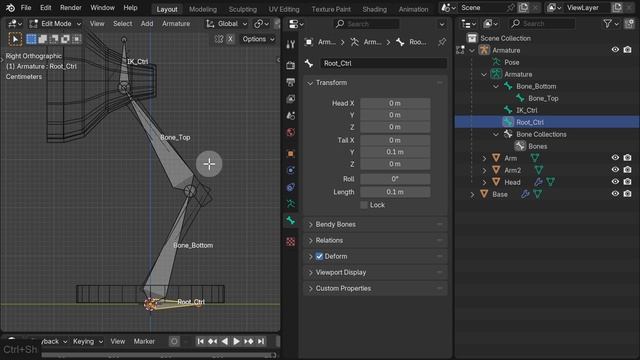
Task: Hide the Armature object in viewport
Action: (615, 50)
